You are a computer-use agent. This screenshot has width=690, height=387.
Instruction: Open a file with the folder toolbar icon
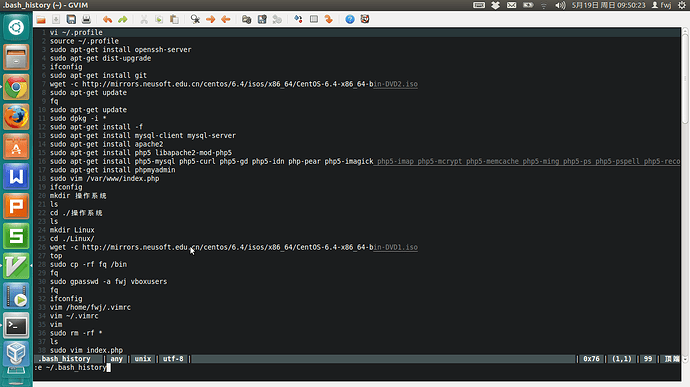(x=41, y=19)
